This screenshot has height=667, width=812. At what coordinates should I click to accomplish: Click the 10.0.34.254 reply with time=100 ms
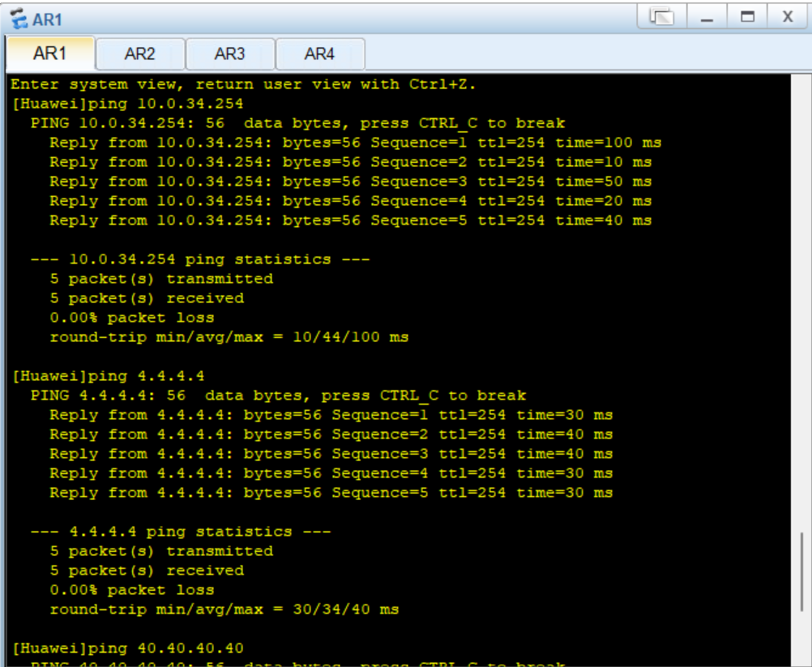point(355,143)
